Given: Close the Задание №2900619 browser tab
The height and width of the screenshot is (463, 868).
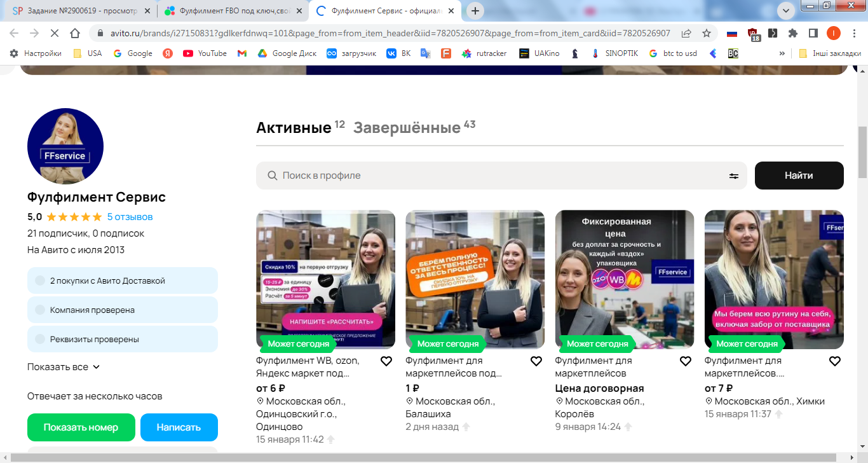Looking at the screenshot, I should [147, 11].
